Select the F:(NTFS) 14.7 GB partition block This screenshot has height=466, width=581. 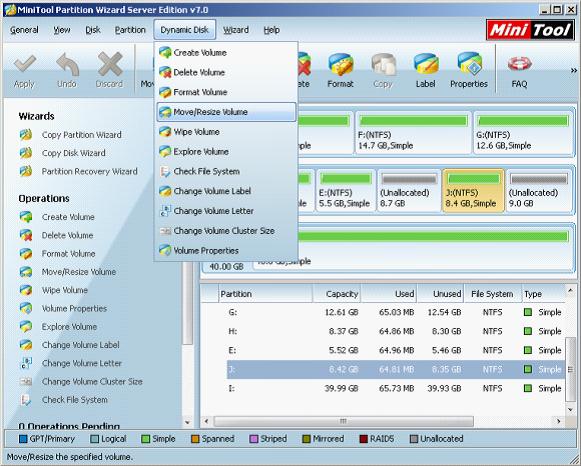click(x=413, y=133)
